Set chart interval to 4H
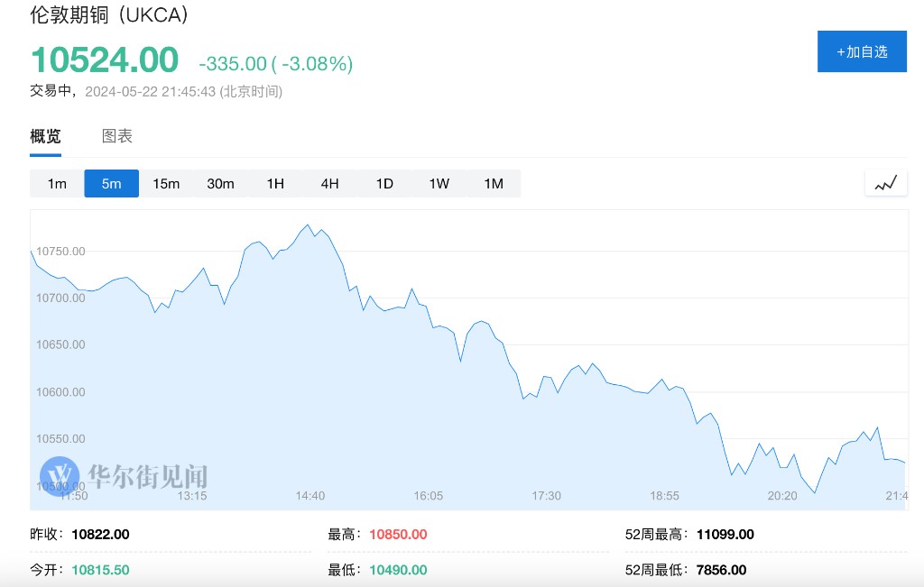 pyautogui.click(x=329, y=184)
